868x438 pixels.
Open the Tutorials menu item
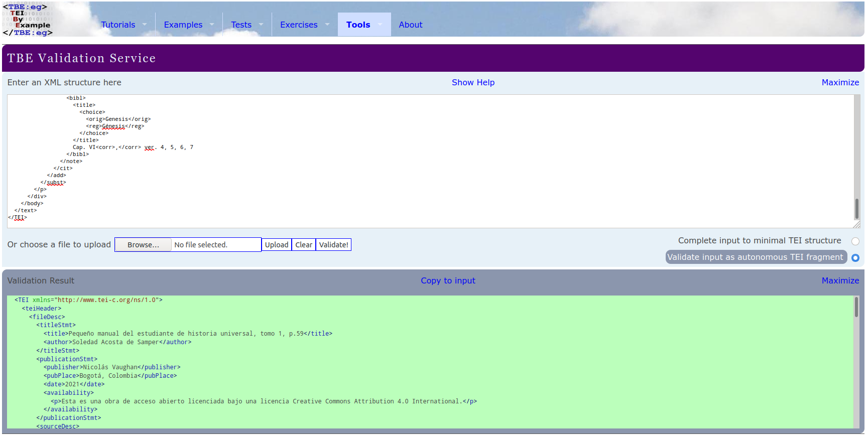(118, 25)
